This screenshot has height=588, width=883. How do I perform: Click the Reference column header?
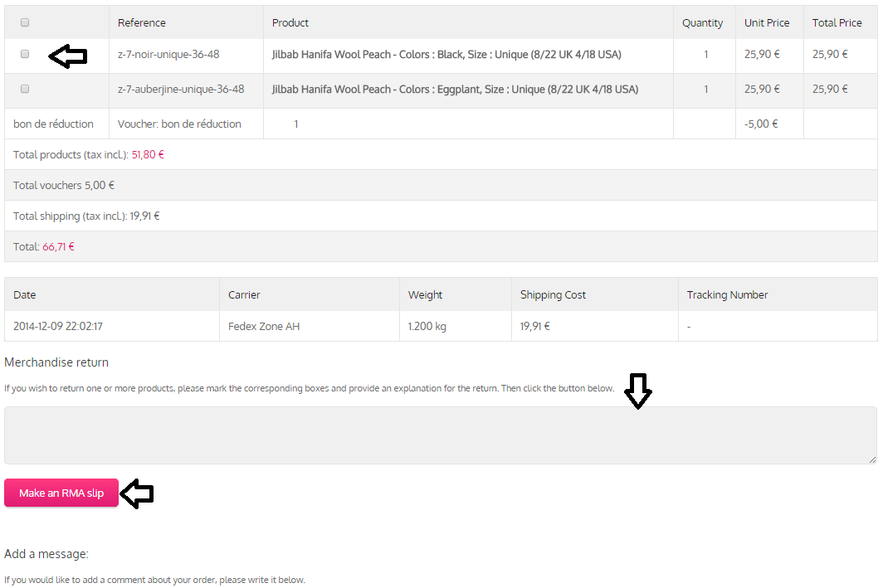click(142, 23)
